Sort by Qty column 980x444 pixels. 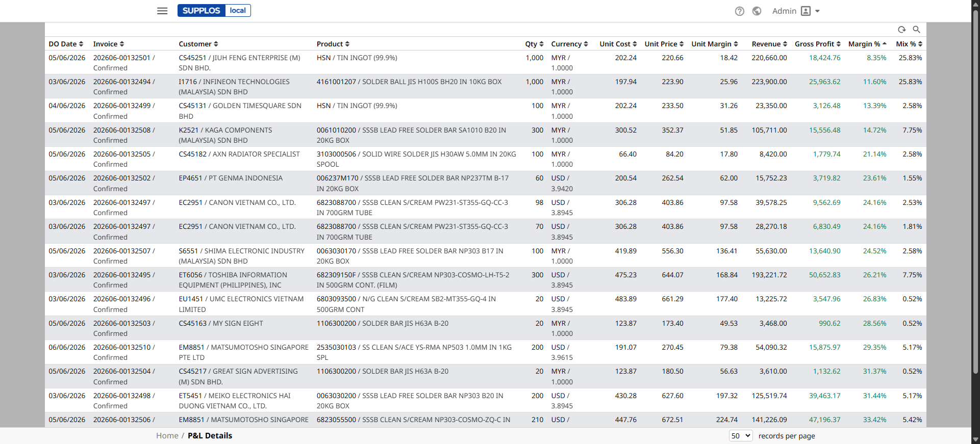(x=534, y=44)
